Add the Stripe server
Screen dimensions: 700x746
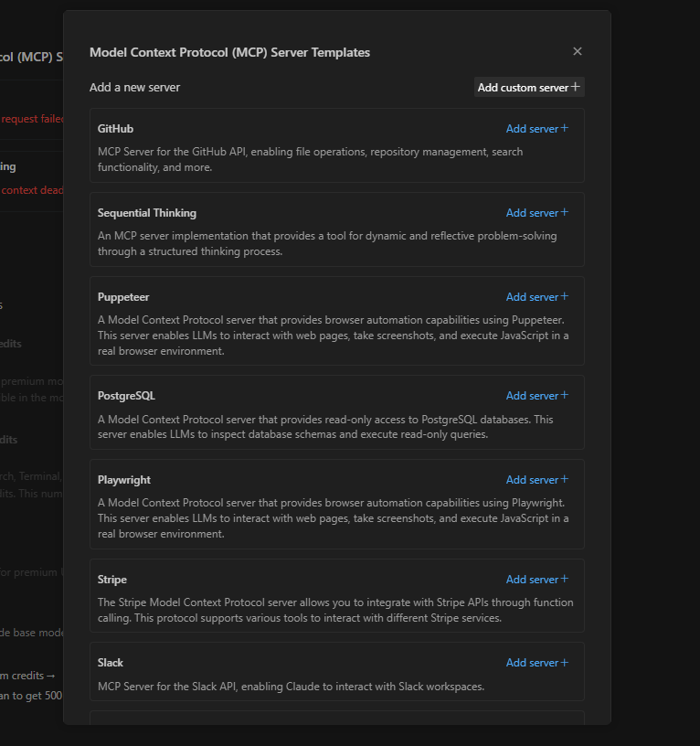point(537,579)
